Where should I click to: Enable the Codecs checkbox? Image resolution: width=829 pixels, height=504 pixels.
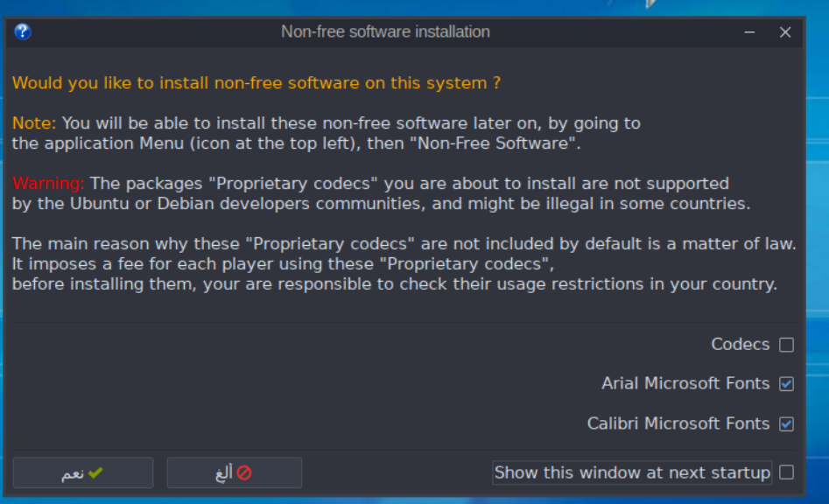pyautogui.click(x=789, y=344)
